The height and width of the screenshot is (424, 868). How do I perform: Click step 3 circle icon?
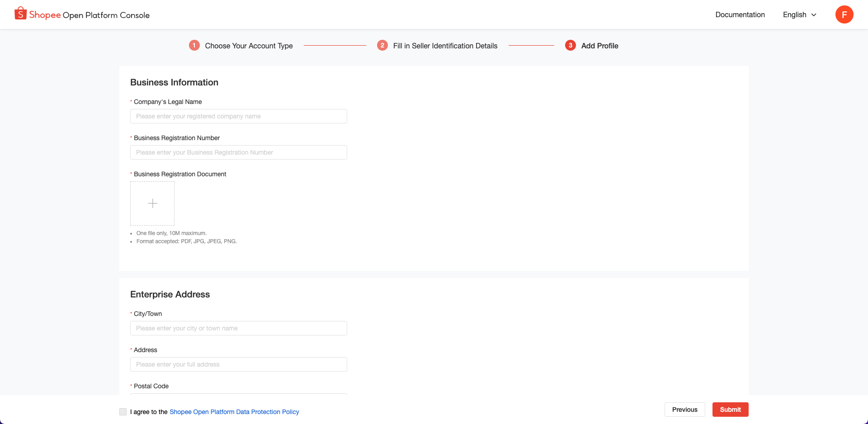pyautogui.click(x=571, y=46)
